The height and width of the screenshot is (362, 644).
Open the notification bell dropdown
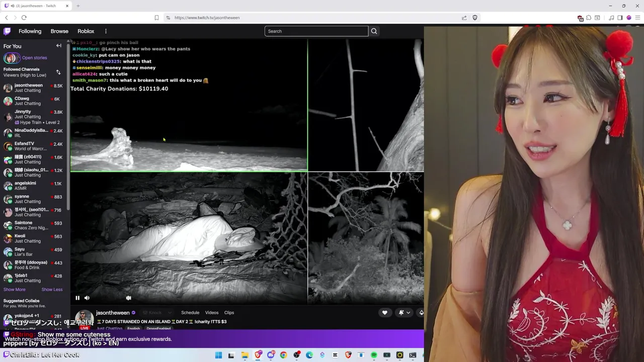pos(405,313)
